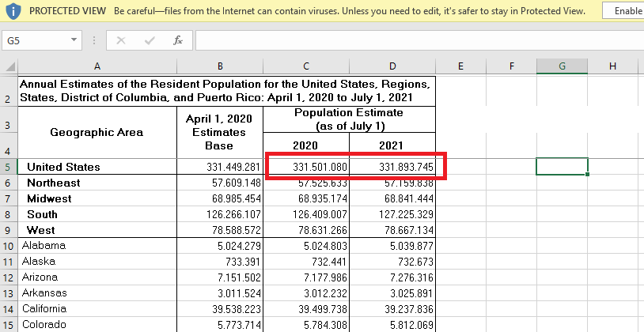
Task: Open Insert Function with the fx icon
Action: point(178,40)
